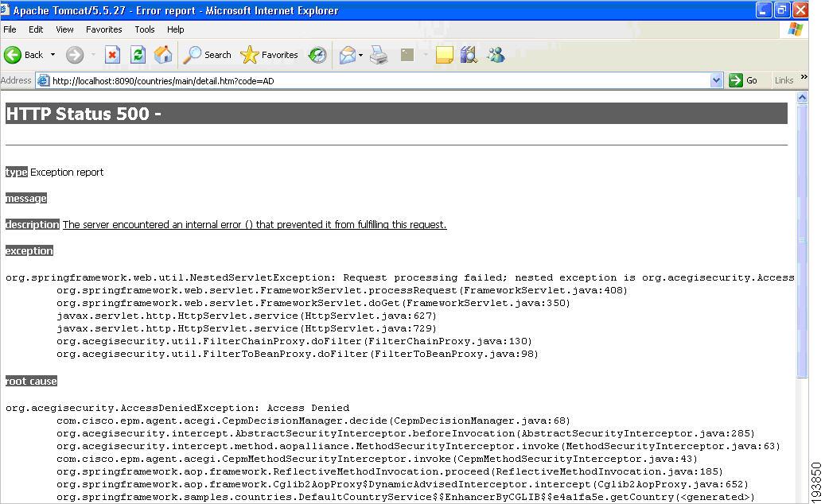Open the Favorites star panel
This screenshot has width=825, height=504.
click(269, 55)
